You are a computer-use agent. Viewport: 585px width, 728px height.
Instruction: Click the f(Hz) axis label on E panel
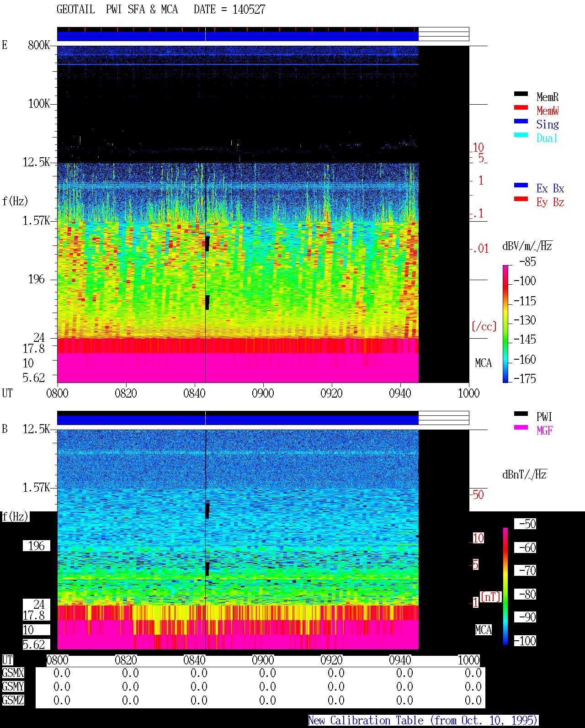(x=15, y=201)
